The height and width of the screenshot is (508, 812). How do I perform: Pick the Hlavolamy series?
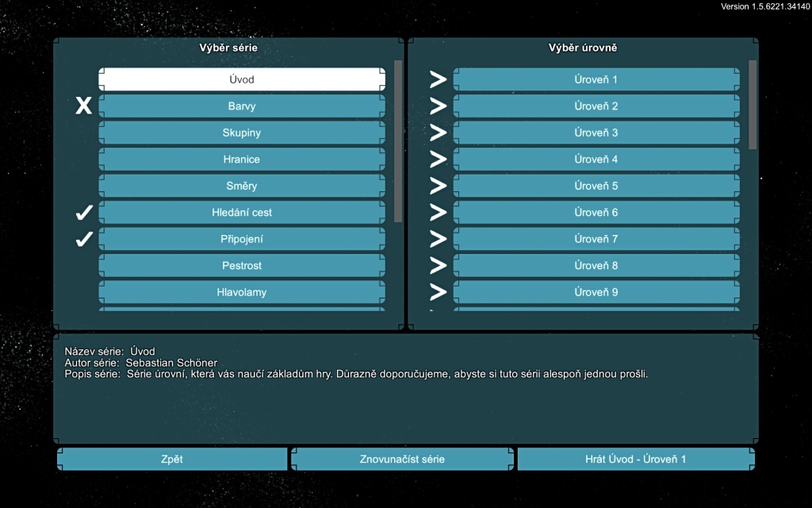[x=242, y=292]
